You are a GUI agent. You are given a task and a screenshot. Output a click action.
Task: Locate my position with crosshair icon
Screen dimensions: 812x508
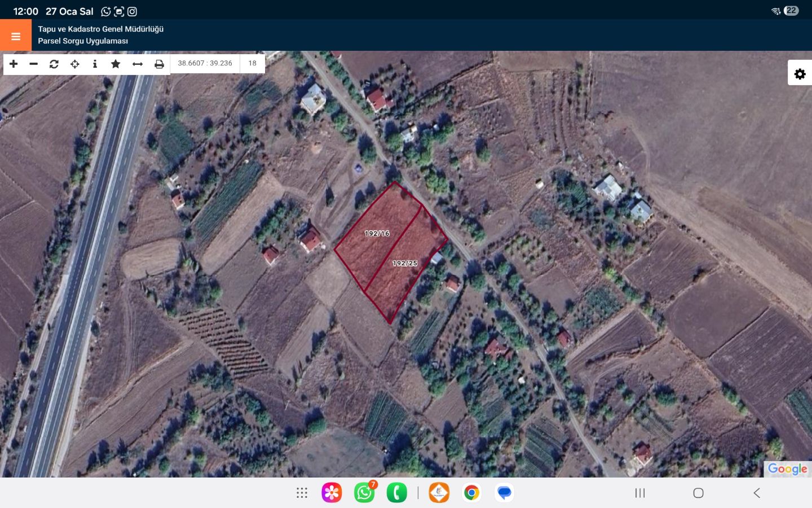[x=74, y=64]
